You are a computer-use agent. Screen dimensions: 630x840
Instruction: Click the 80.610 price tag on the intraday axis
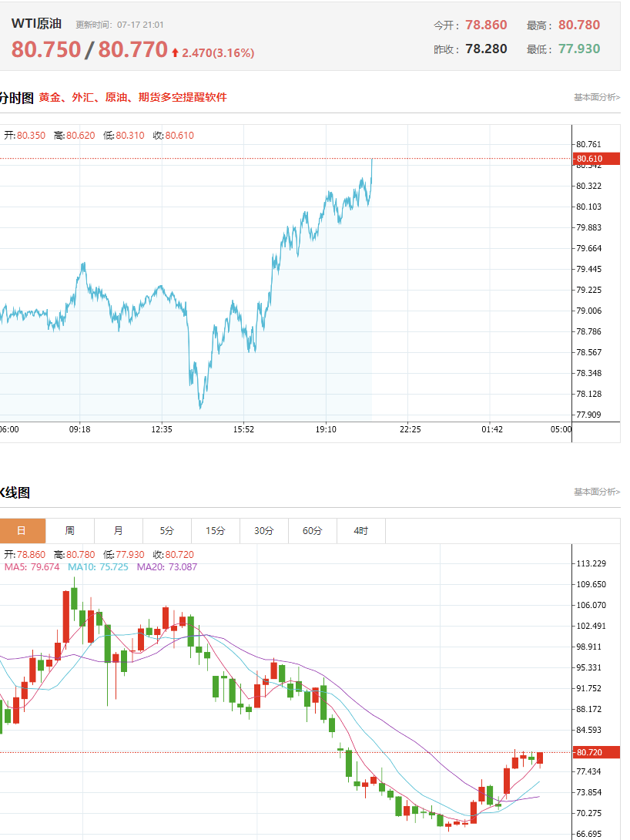596,159
